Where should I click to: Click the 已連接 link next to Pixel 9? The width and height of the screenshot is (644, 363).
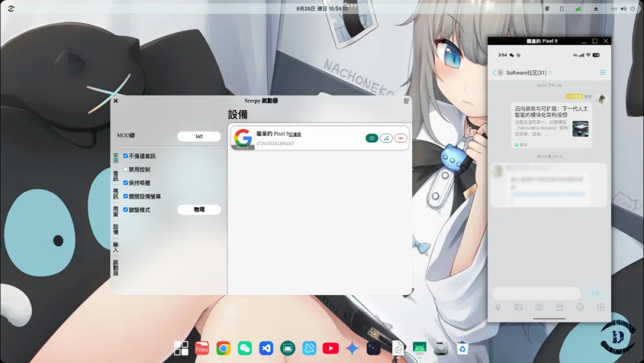click(295, 135)
